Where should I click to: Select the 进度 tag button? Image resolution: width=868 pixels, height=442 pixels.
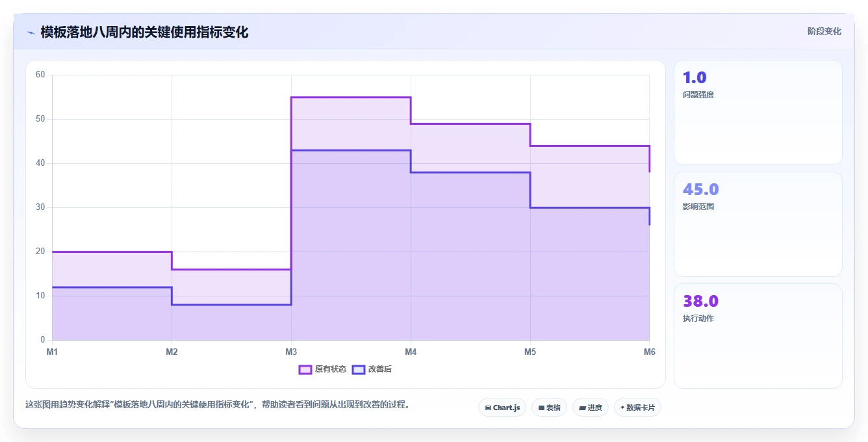coord(591,408)
